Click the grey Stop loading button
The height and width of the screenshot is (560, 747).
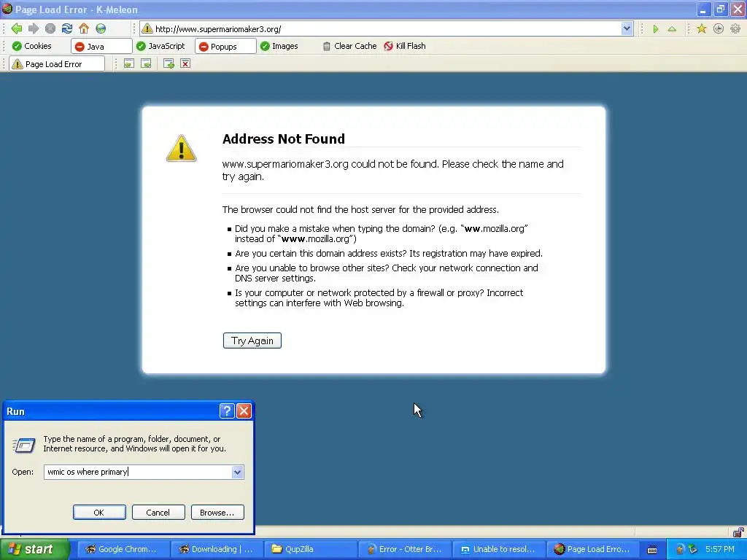pyautogui.click(x=50, y=28)
